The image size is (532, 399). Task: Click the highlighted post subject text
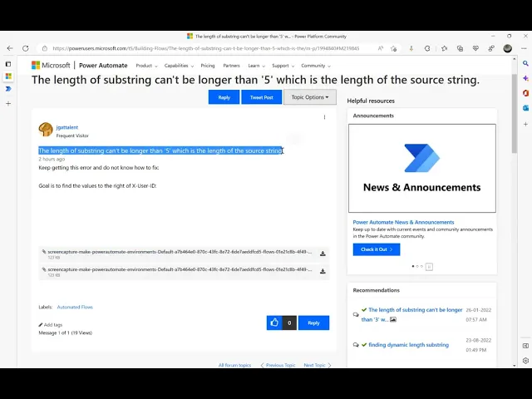(160, 150)
